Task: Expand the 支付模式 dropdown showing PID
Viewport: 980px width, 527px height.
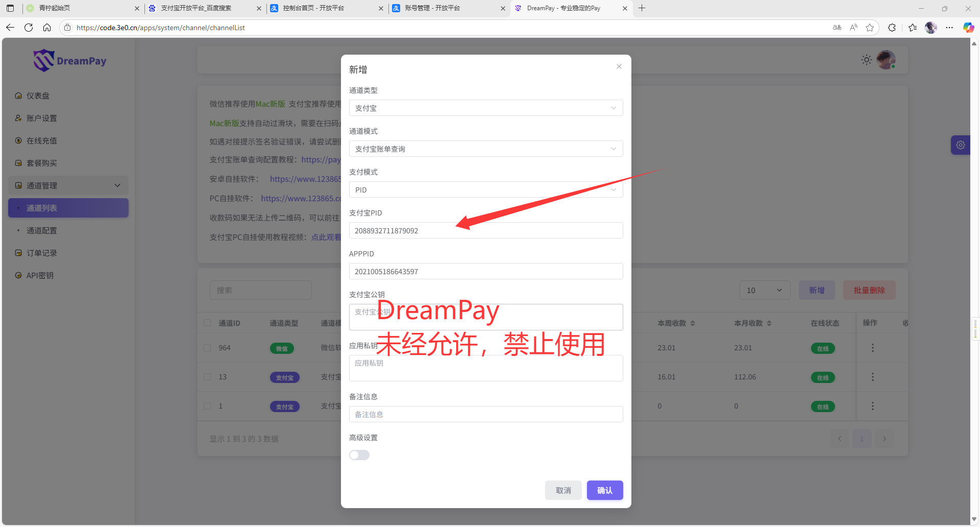Action: [485, 190]
